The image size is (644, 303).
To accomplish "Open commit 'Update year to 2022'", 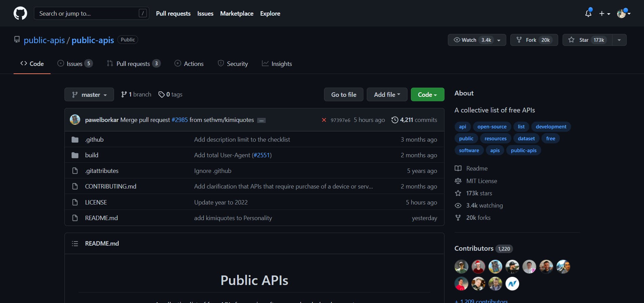I will (221, 202).
